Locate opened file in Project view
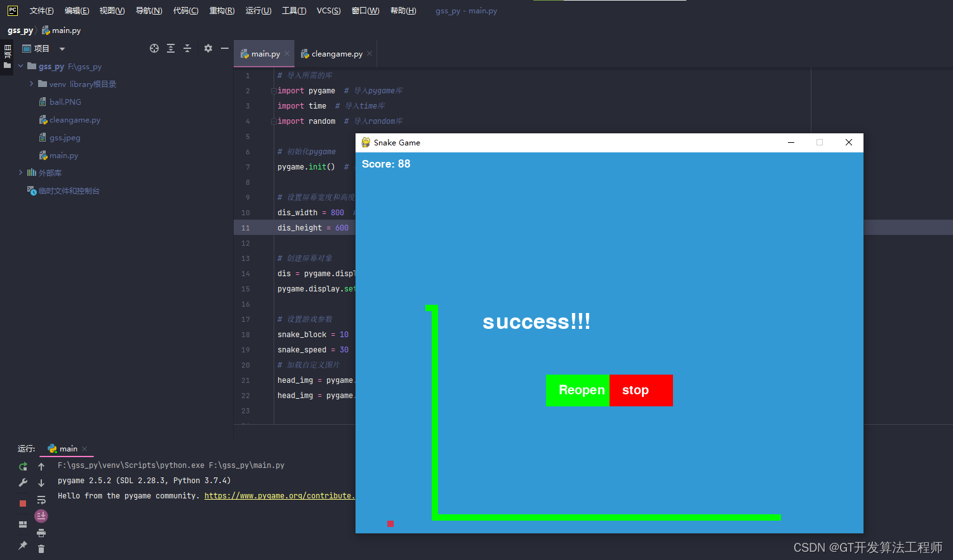 click(154, 48)
